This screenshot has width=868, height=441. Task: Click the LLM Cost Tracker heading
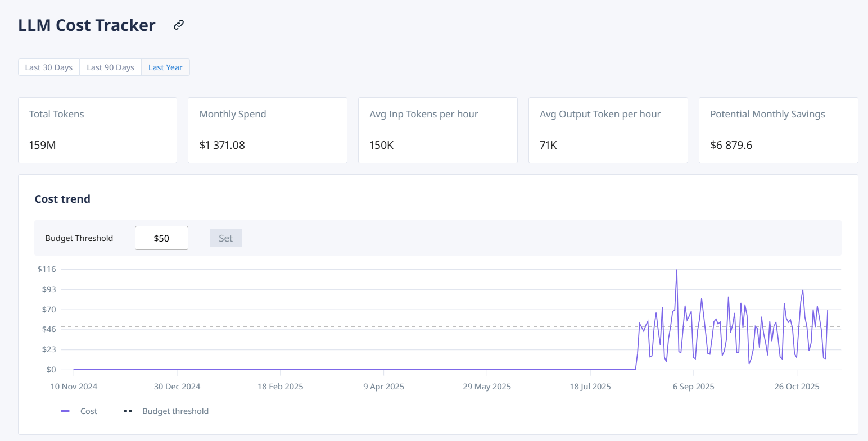pyautogui.click(x=87, y=25)
